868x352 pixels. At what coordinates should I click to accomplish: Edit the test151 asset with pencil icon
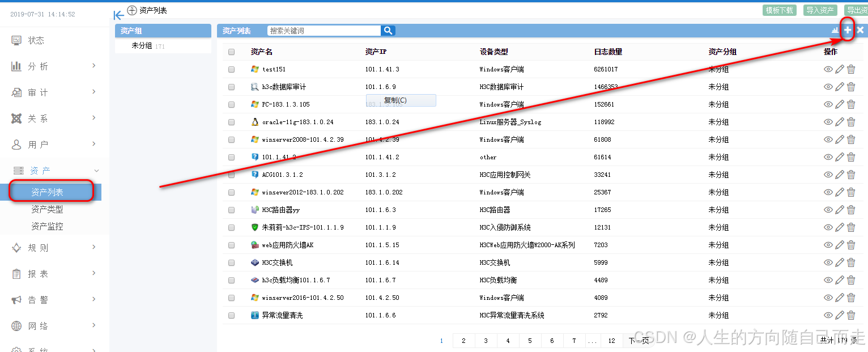(x=840, y=69)
